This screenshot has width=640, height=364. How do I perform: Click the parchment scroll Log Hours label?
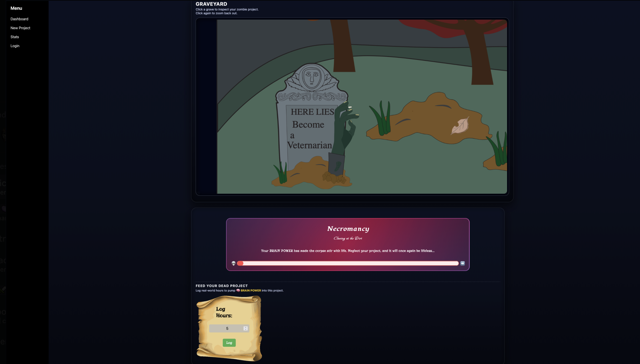coord(224,312)
